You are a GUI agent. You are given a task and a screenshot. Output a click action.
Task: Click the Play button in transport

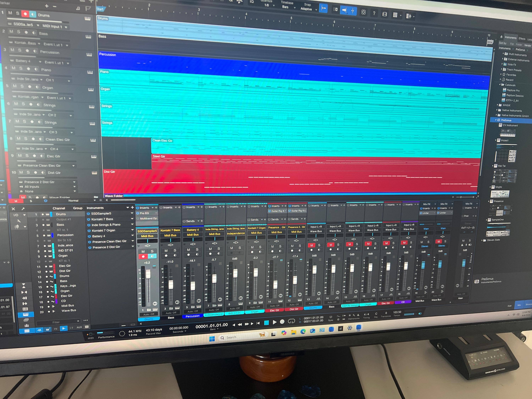[274, 322]
